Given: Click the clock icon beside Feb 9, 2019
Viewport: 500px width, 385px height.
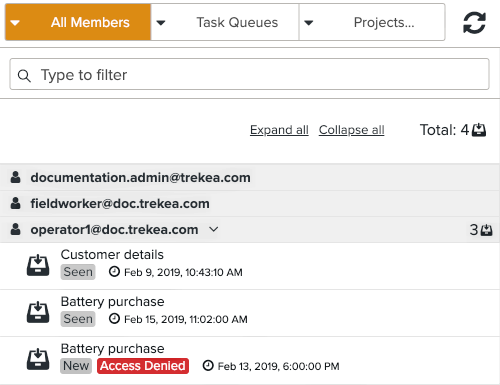Looking at the screenshot, I should click(114, 272).
